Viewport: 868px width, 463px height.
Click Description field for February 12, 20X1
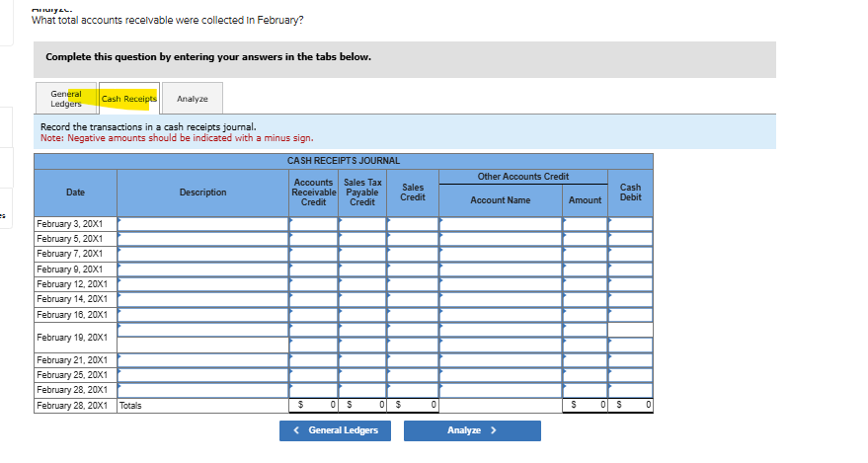(x=202, y=284)
